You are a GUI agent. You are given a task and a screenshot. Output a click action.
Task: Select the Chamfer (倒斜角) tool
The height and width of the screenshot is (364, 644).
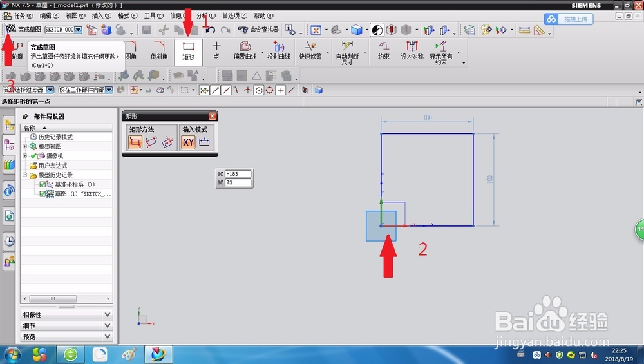coord(159,51)
